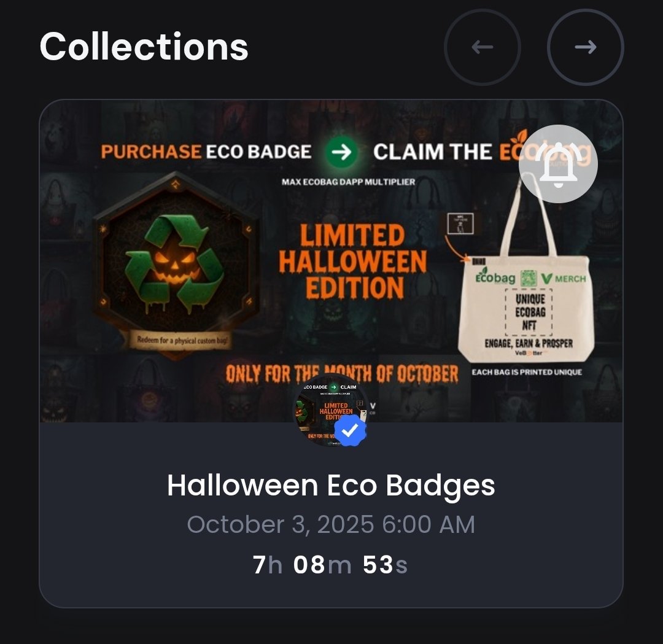Click the Purchase Eco Badge banner text
This screenshot has width=663, height=644.
click(206, 152)
